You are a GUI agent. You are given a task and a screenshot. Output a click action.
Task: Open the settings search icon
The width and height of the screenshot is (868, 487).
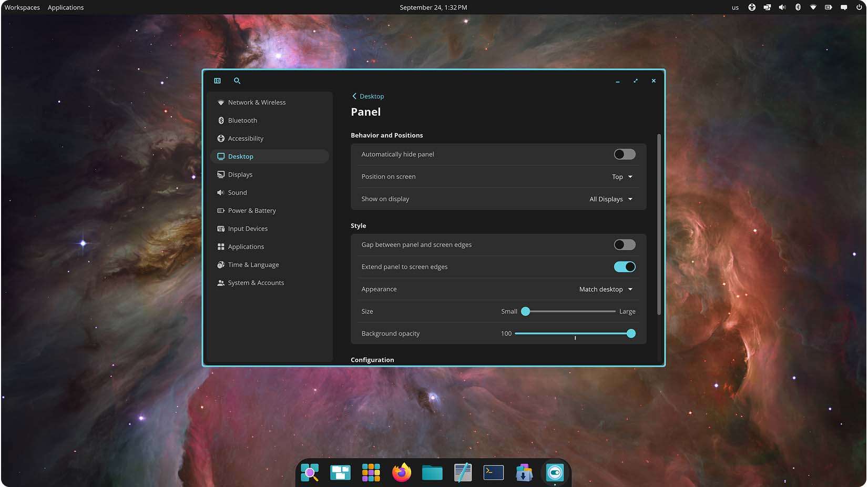237,81
